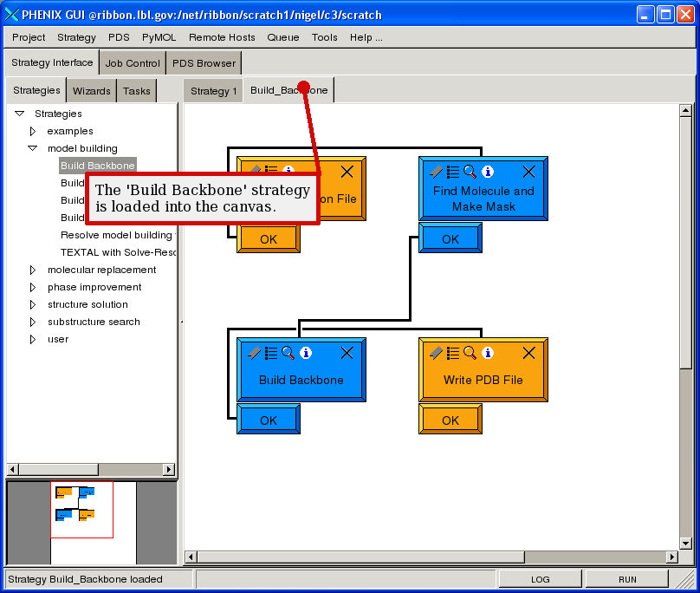Screen dimensions: 700x593
Task: Delete Build Backbone task using its X icon
Action: tap(347, 353)
